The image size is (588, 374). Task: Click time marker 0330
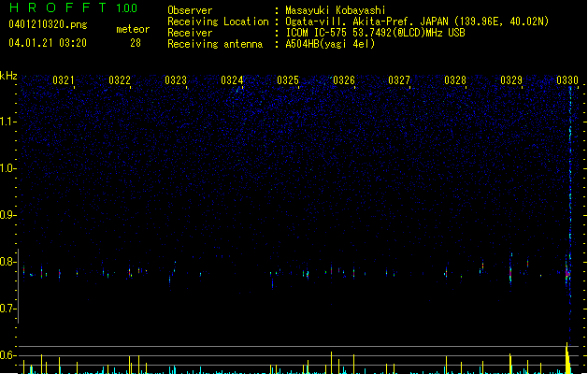click(x=567, y=79)
